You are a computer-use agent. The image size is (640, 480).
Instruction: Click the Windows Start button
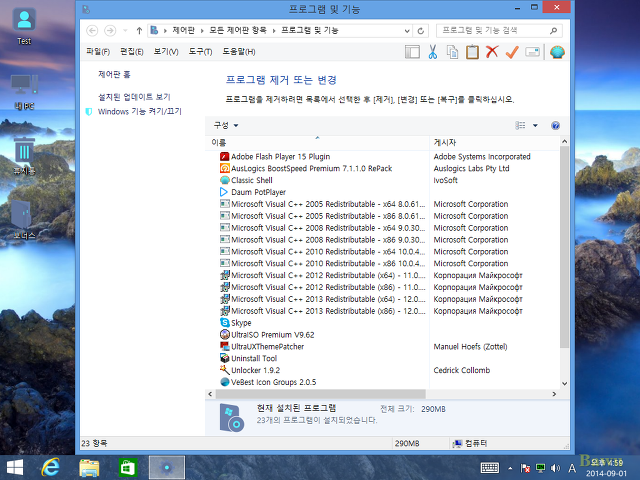(x=15, y=468)
